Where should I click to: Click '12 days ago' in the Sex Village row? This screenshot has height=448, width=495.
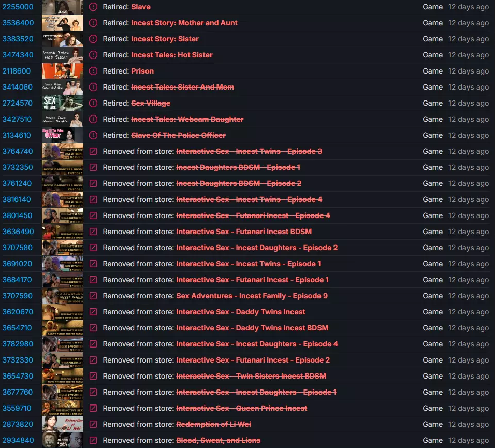pyautogui.click(x=469, y=103)
